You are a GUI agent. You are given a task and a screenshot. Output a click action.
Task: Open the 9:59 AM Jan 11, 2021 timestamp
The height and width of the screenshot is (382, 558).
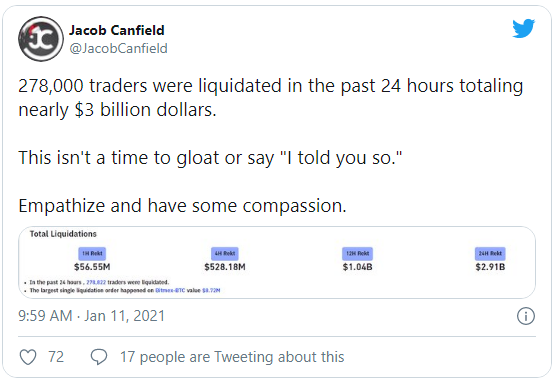pos(91,316)
